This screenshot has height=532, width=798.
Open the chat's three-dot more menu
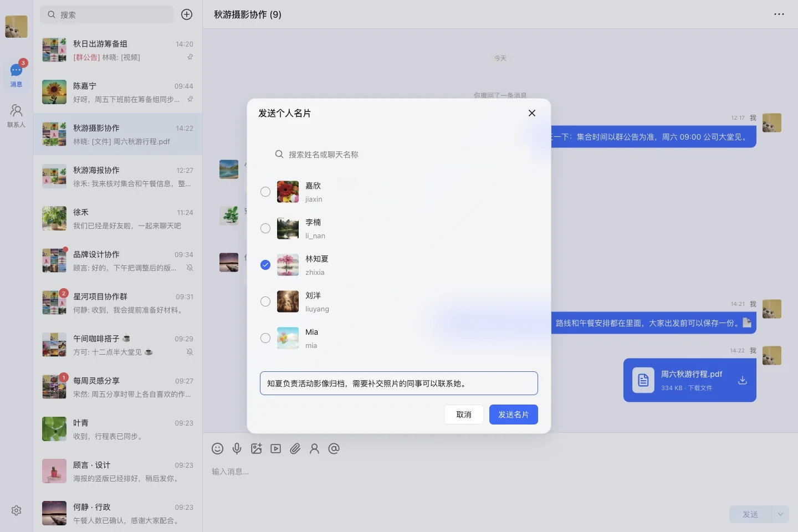click(779, 14)
